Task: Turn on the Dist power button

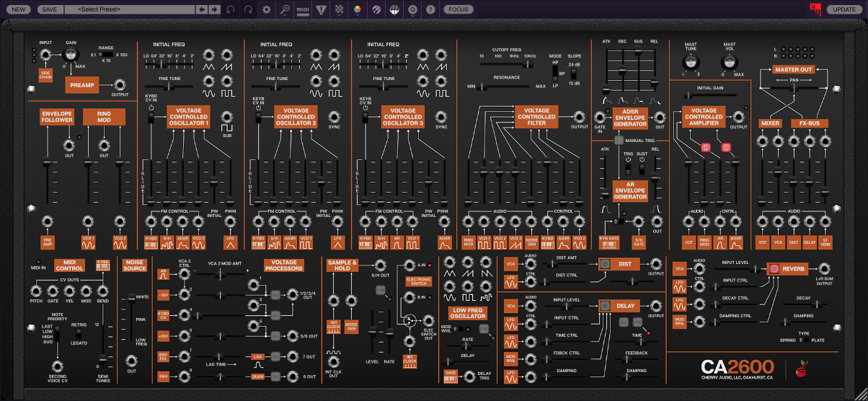Action: pos(606,264)
